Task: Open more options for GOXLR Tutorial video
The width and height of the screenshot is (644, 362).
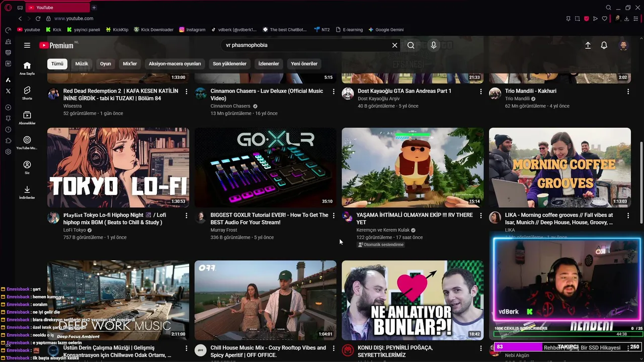Action: [x=334, y=216]
